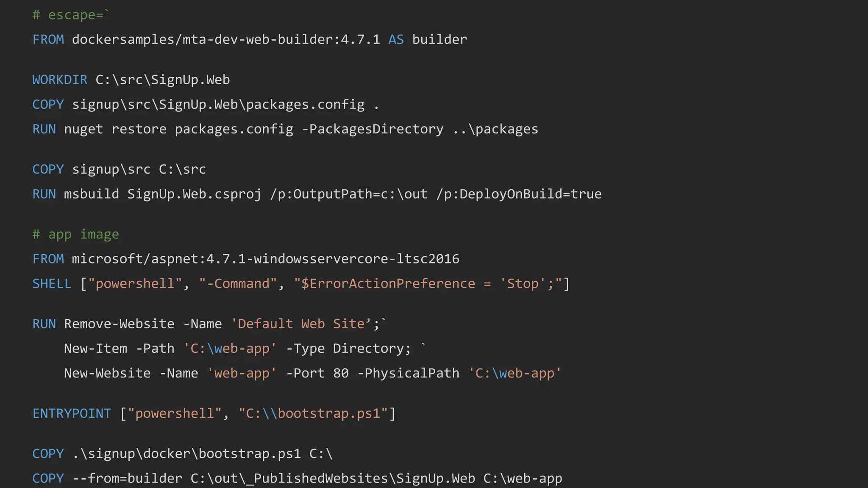Image resolution: width=868 pixels, height=488 pixels.
Task: Click '-Port 80' option
Action: [x=317, y=373]
